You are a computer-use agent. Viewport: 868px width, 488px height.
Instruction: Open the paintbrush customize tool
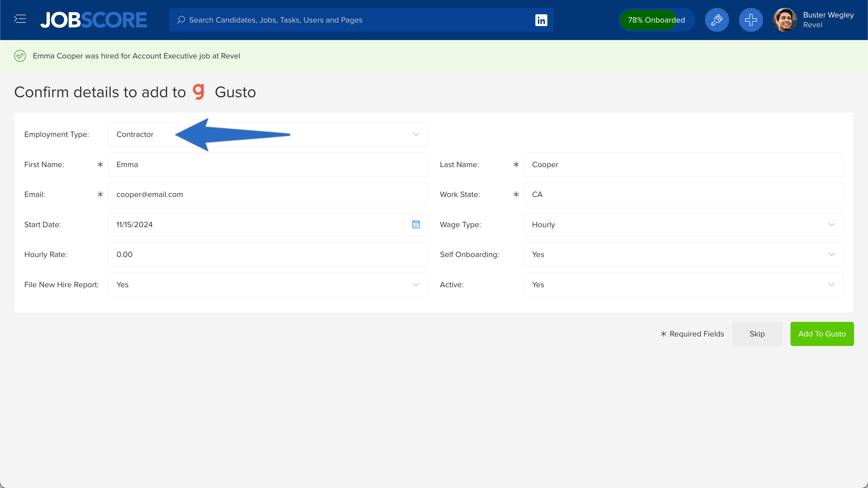click(x=717, y=20)
